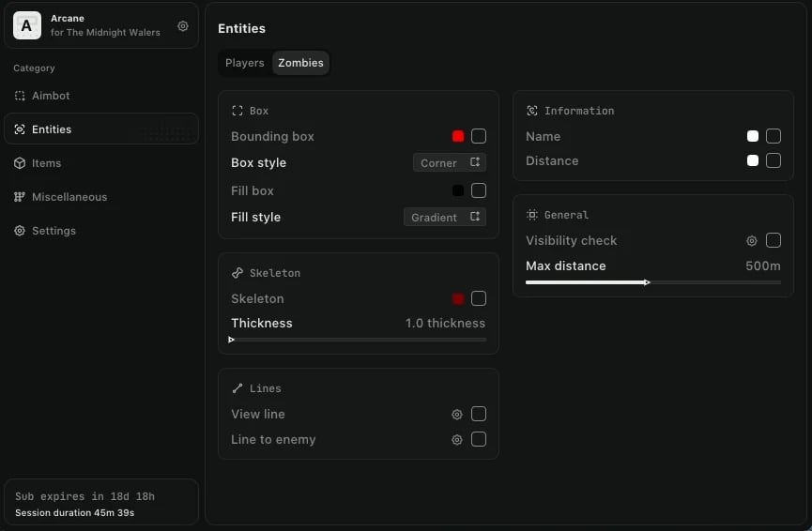Click the gear icon for View line
This screenshot has height=531, width=812.
click(457, 415)
